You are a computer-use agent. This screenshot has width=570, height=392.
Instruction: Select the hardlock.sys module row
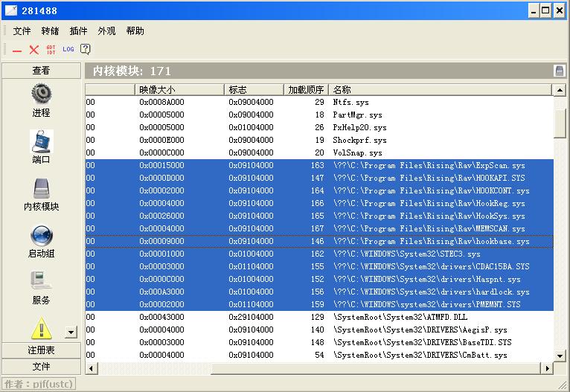pos(319,292)
